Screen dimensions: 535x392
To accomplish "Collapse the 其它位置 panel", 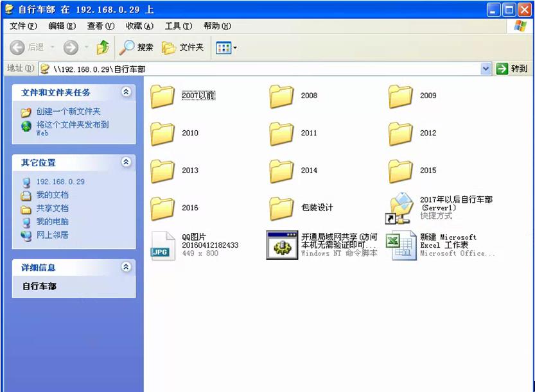I will (x=127, y=162).
